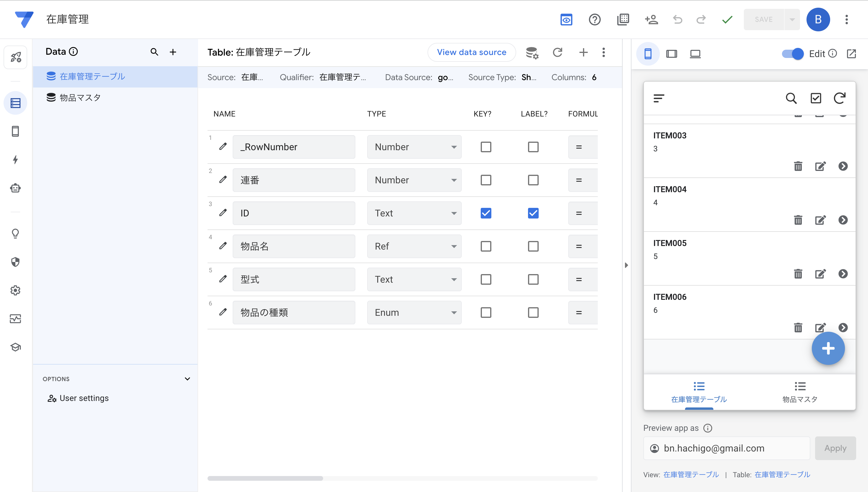Uncheck the KEY checkbox for ID column
The image size is (868, 492).
click(485, 213)
